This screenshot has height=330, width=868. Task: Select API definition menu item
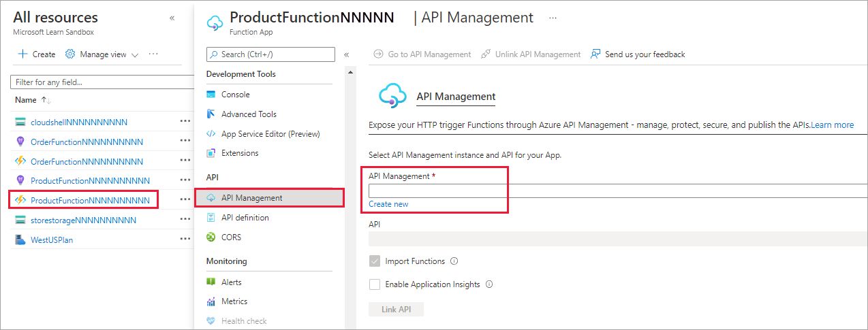[x=245, y=218]
